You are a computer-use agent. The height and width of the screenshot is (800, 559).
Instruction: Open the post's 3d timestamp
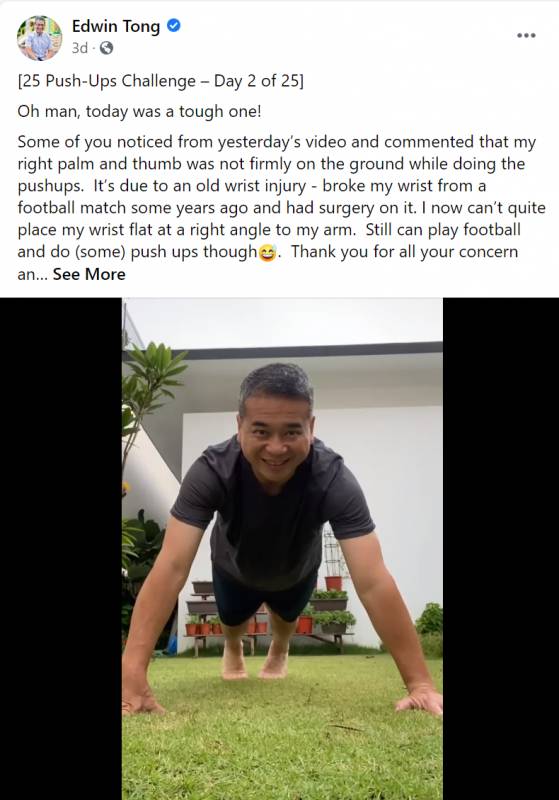80,48
